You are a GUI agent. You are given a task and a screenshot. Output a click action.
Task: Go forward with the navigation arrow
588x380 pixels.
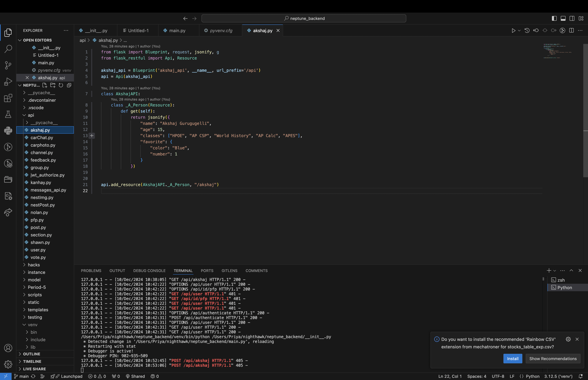coord(194,19)
